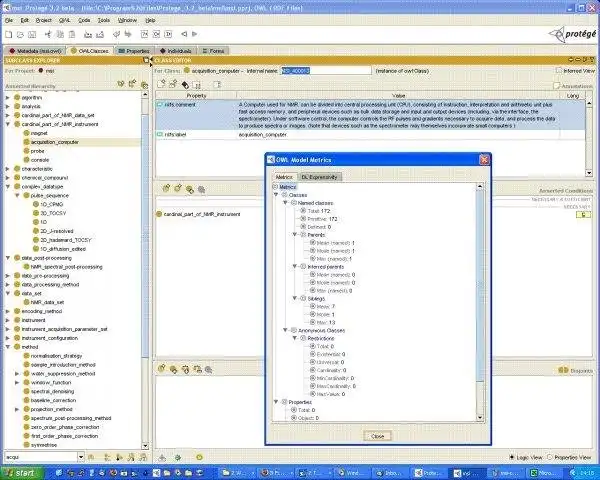
Task: Expand the water_suppression_method tree node
Action: [17, 373]
